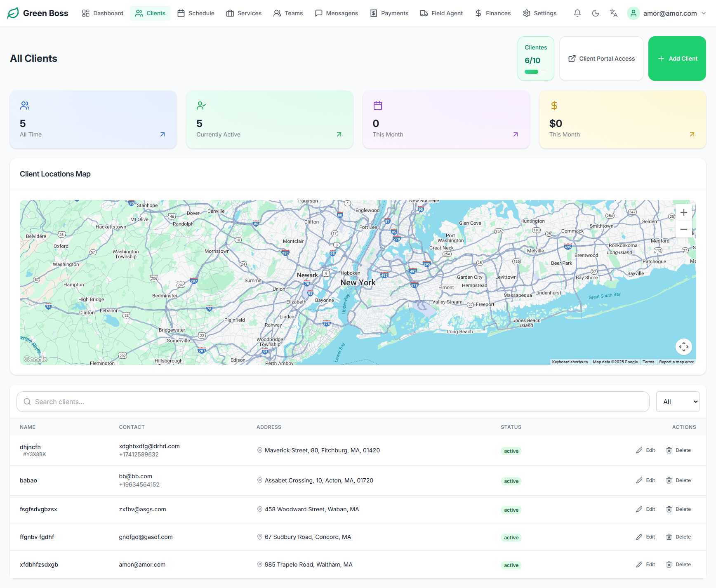
Task: Click client code #Y3X8BK
Action: tap(34, 454)
